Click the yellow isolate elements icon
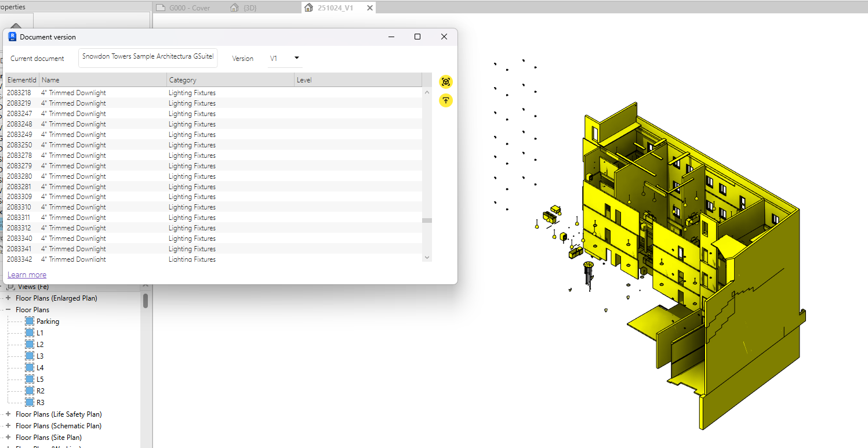The width and height of the screenshot is (868, 448). click(x=445, y=82)
